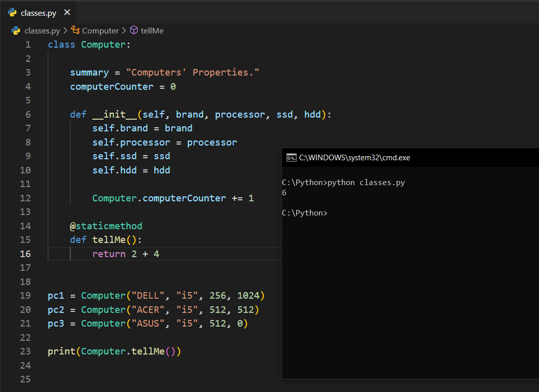539x392 pixels.
Task: Click line number 16 in the gutter
Action: 25,254
